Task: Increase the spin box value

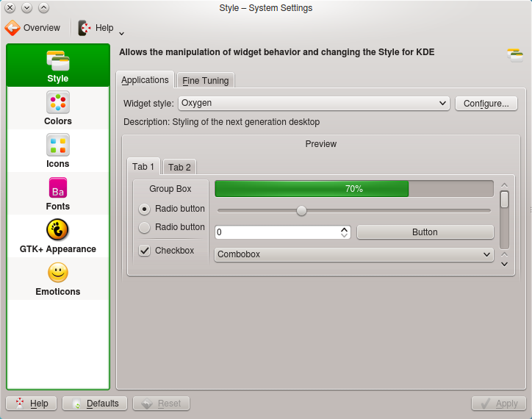Action: pyautogui.click(x=344, y=229)
